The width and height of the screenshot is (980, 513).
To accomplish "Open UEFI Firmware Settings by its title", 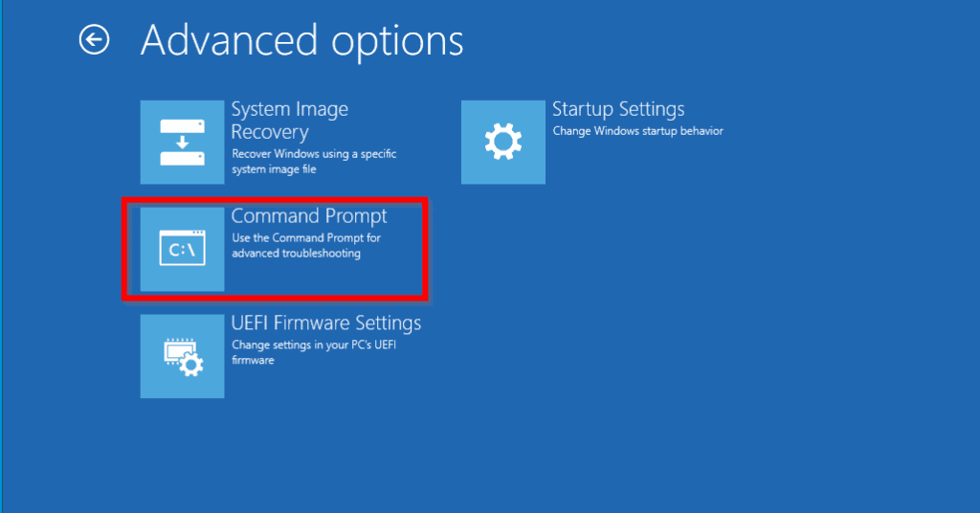I will pos(326,323).
